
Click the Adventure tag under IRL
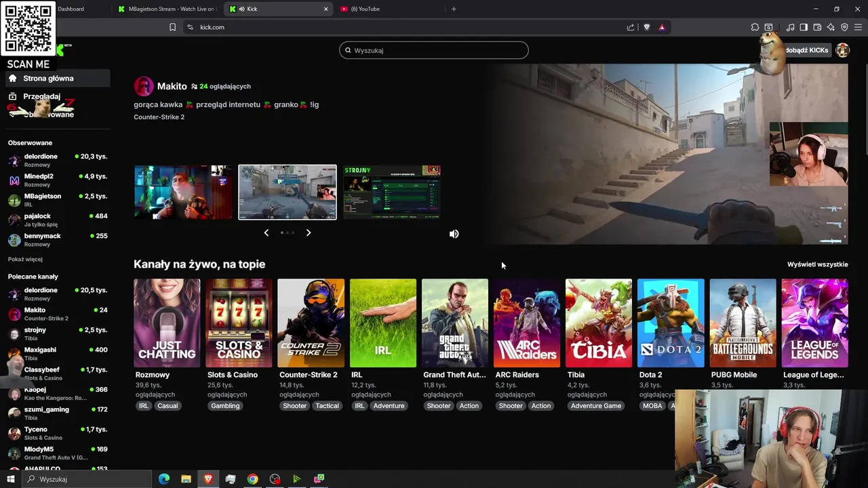click(389, 406)
